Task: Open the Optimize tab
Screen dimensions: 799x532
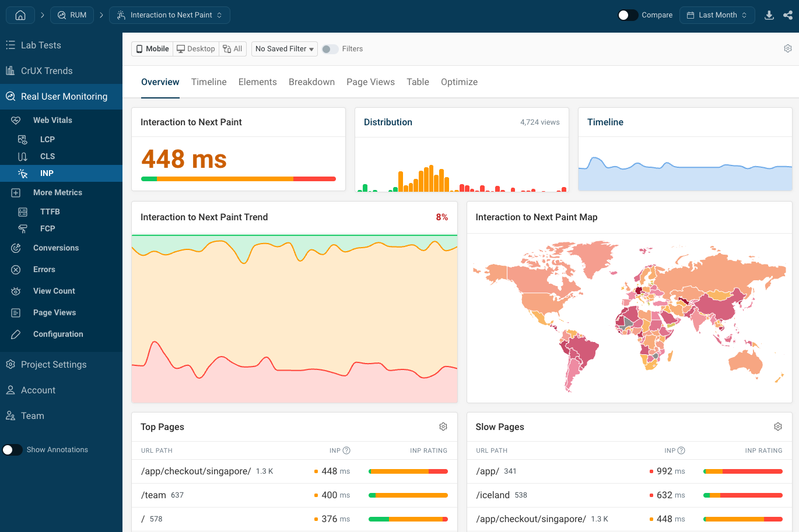Action: [x=459, y=82]
